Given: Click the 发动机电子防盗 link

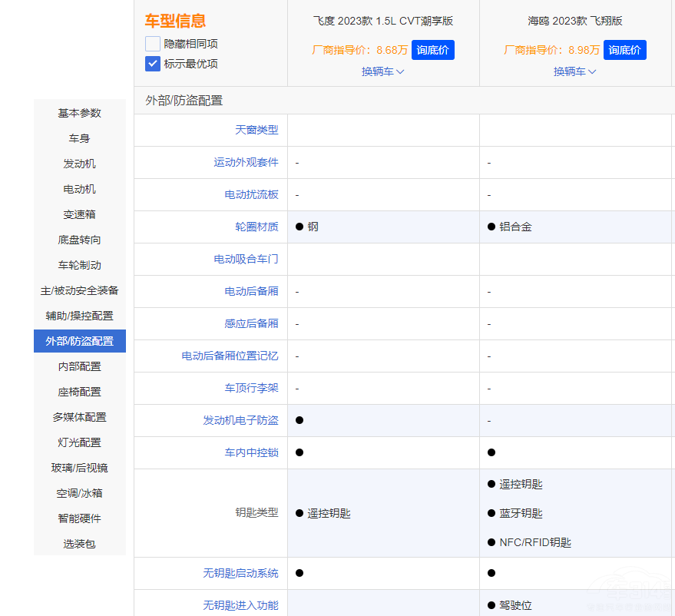Looking at the screenshot, I should 240,420.
